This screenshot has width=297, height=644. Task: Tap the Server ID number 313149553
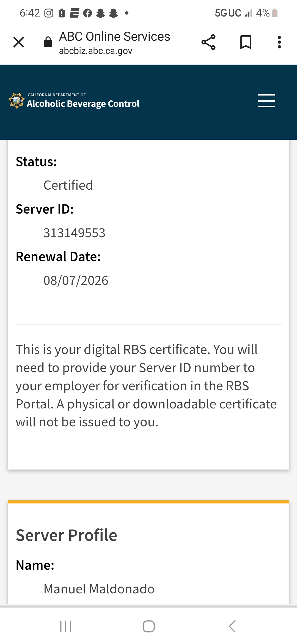[x=74, y=233]
